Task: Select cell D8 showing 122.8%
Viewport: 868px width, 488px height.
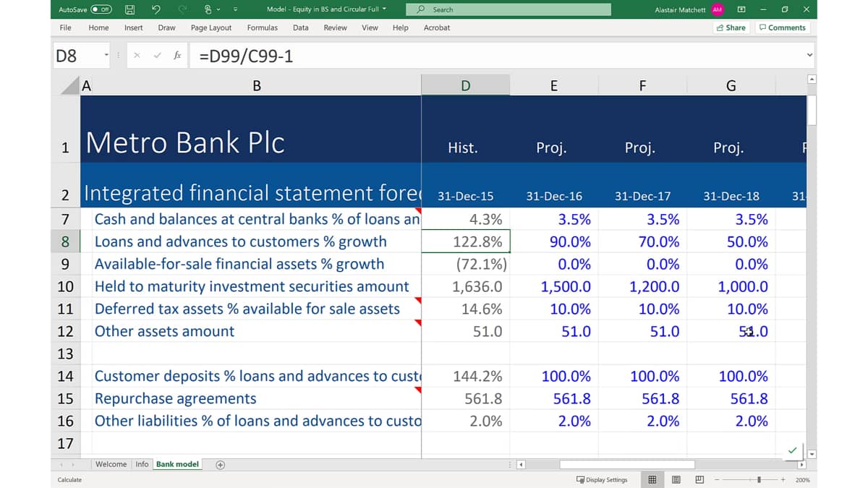Action: click(466, 241)
